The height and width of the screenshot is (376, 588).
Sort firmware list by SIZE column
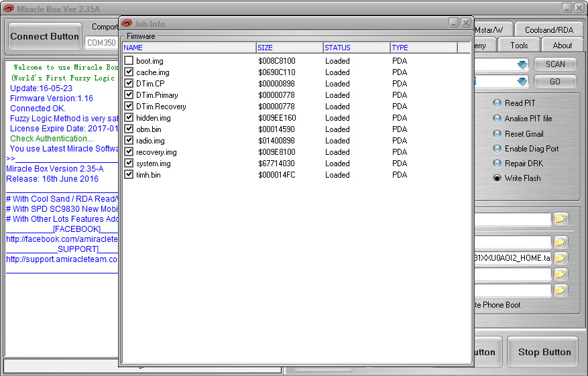tap(290, 48)
